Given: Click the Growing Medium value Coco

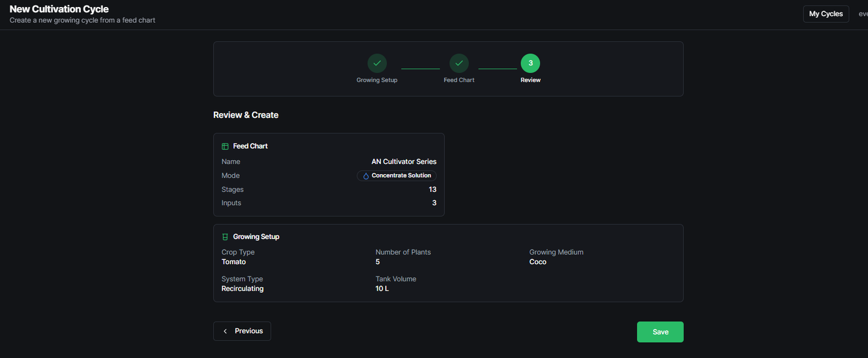Looking at the screenshot, I should [x=538, y=262].
